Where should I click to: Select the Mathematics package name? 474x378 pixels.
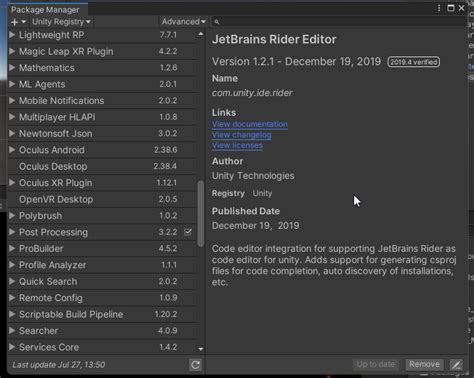(x=47, y=68)
